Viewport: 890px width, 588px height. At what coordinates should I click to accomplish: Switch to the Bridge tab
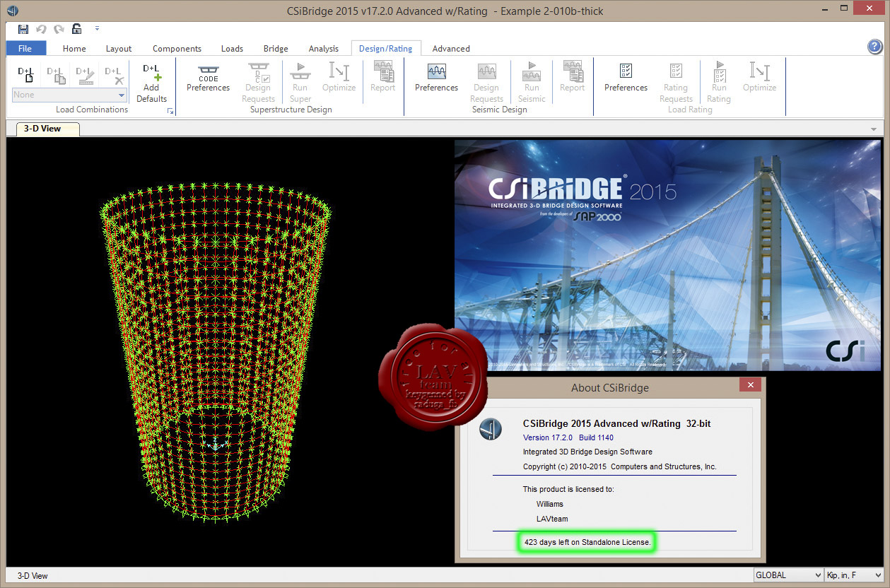276,49
